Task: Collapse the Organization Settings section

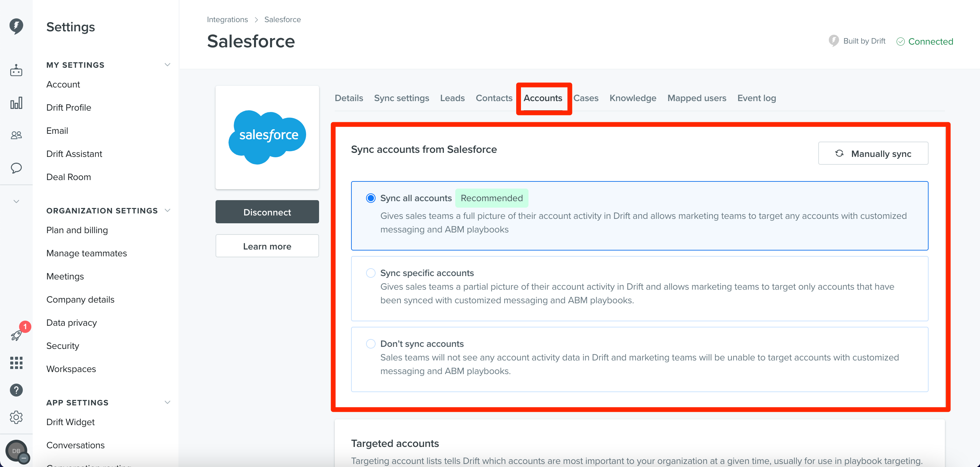Action: 168,210
